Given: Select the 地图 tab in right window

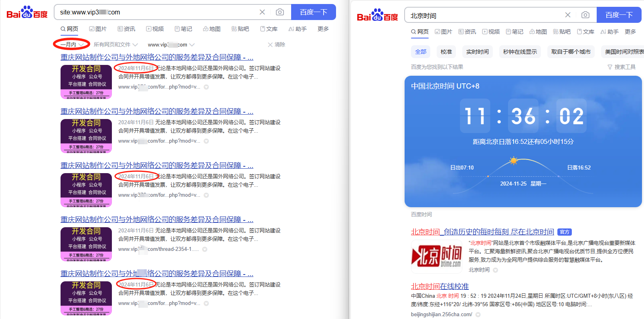Looking at the screenshot, I should [538, 32].
